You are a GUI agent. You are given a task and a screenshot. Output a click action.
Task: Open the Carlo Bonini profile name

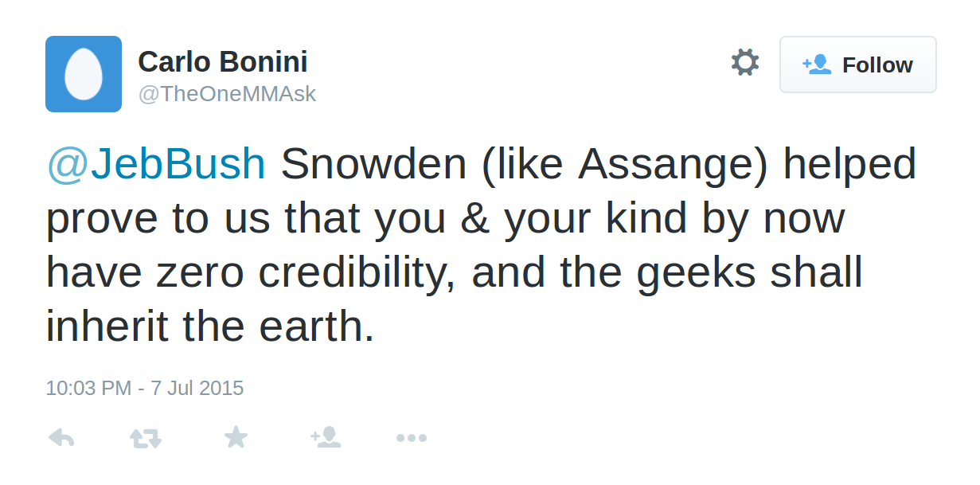(223, 62)
